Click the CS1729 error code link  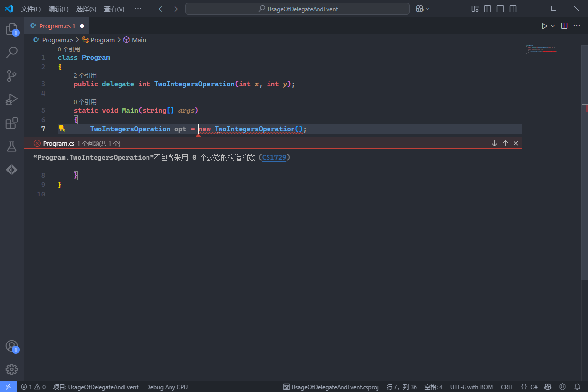[x=274, y=157]
